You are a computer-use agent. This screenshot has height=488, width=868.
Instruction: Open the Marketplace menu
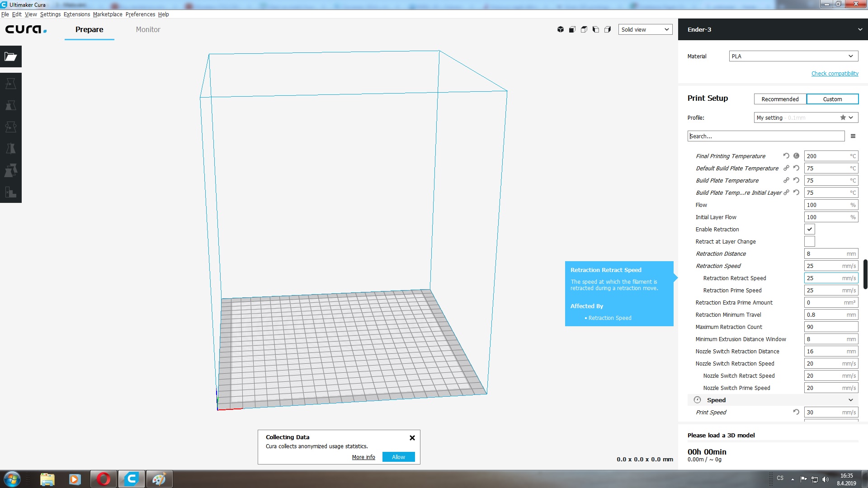coord(108,14)
